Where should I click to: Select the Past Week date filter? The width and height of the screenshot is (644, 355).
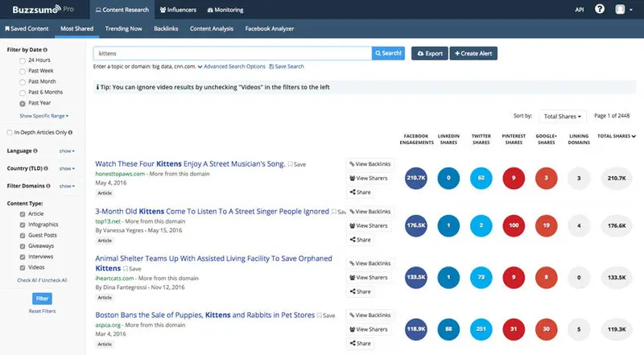tap(23, 72)
